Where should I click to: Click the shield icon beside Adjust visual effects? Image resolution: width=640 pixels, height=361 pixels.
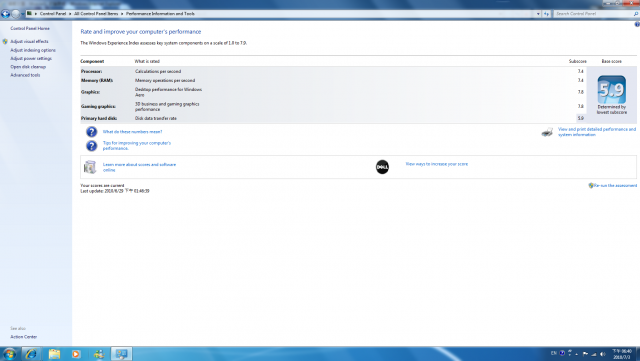point(5,41)
